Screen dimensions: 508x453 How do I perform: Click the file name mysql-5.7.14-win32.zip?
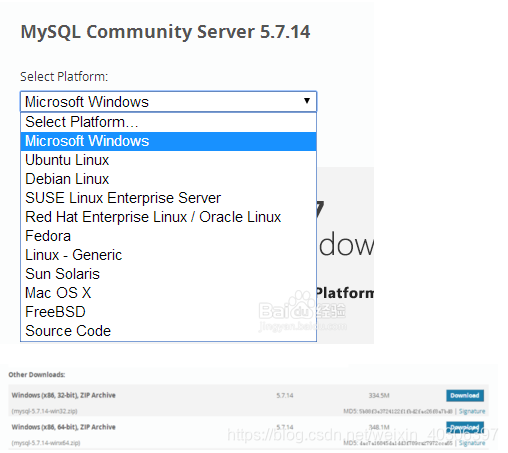click(44, 411)
